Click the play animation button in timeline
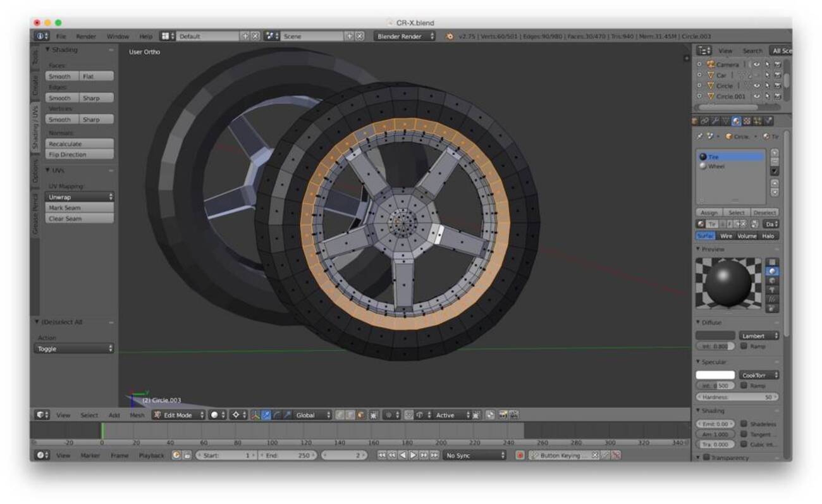The width and height of the screenshot is (822, 504). [412, 455]
